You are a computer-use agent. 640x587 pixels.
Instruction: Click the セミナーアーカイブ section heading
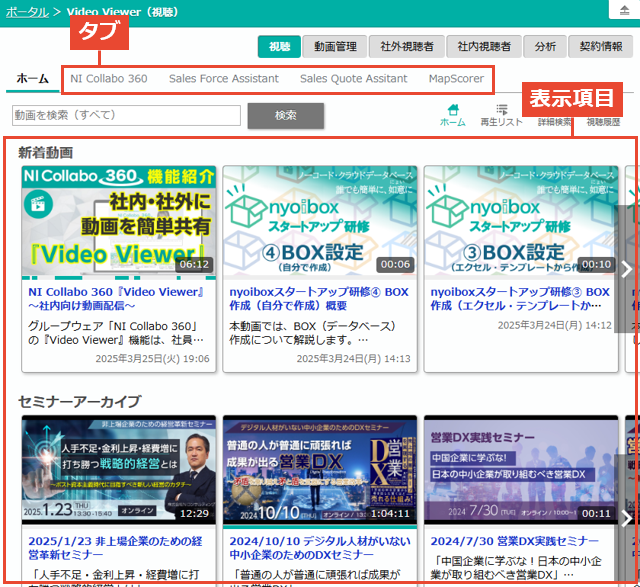[80, 402]
